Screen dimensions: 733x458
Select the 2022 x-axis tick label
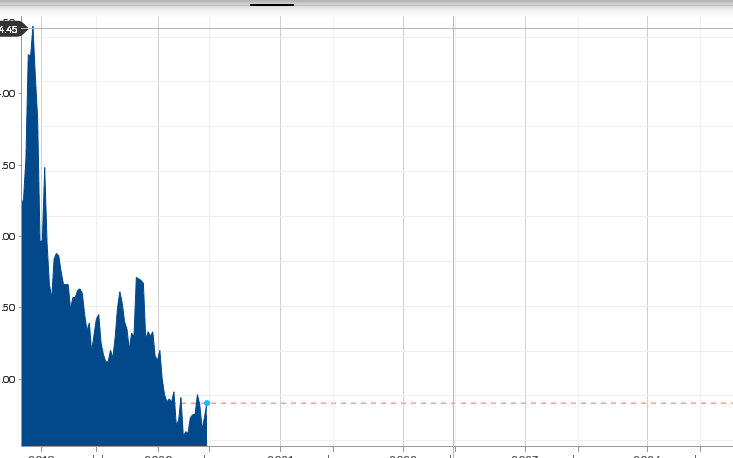[x=403, y=454]
